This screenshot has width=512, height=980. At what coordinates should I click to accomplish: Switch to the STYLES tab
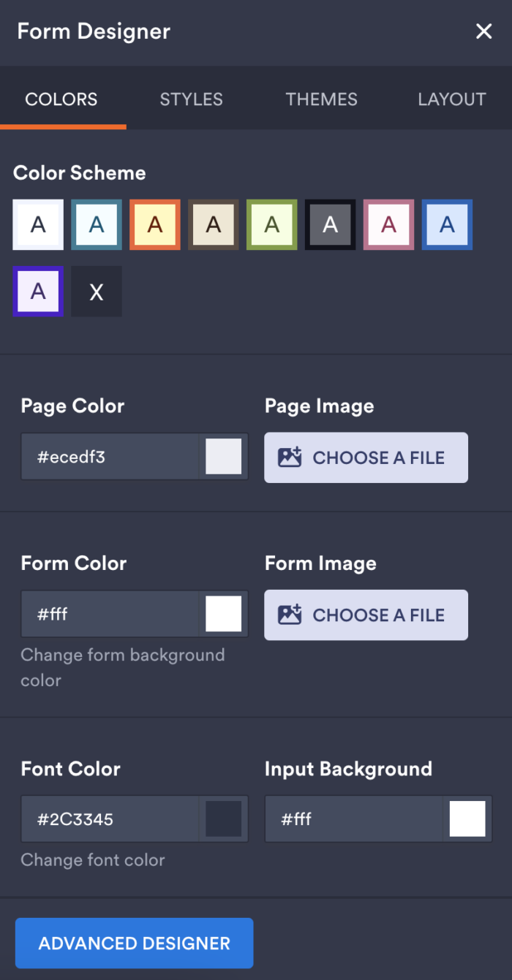coord(191,99)
